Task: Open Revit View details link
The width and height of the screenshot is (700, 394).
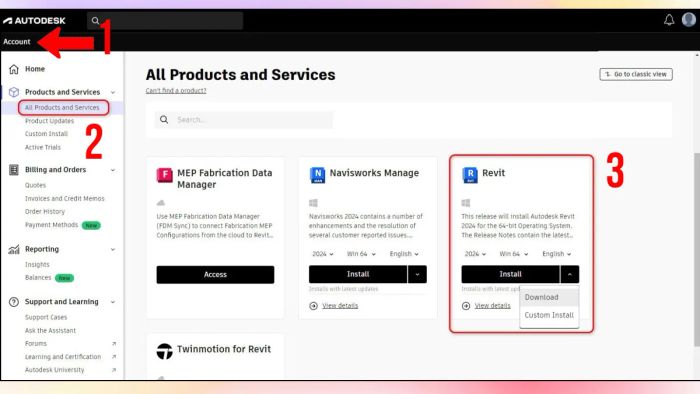Action: 492,306
